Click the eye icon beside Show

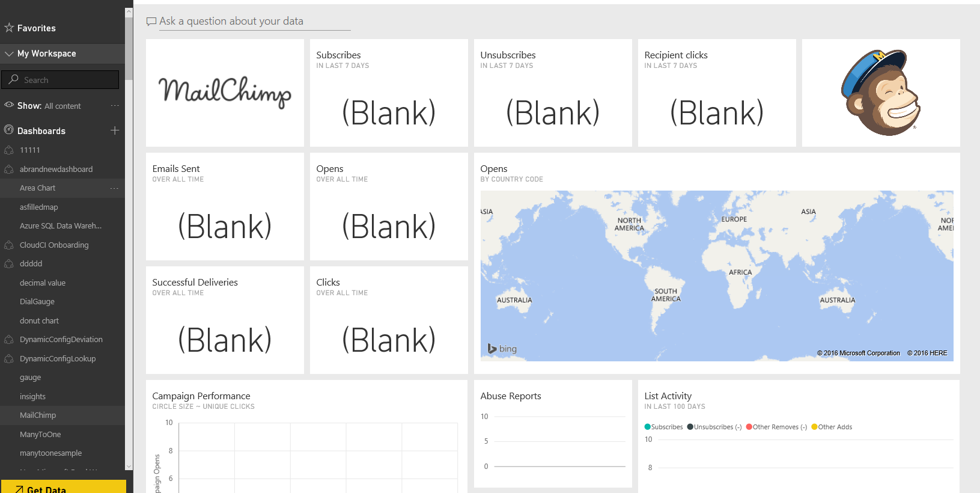9,105
